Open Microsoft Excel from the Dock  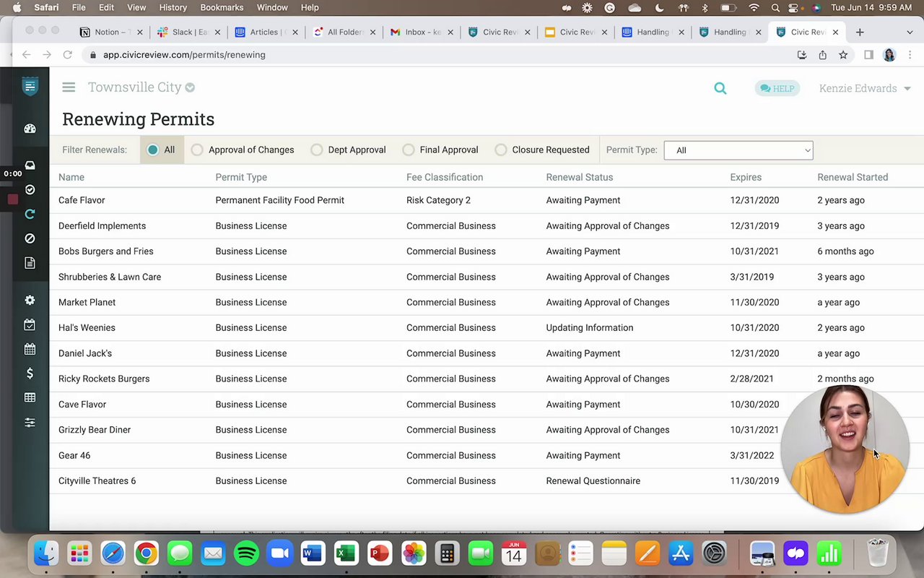346,554
